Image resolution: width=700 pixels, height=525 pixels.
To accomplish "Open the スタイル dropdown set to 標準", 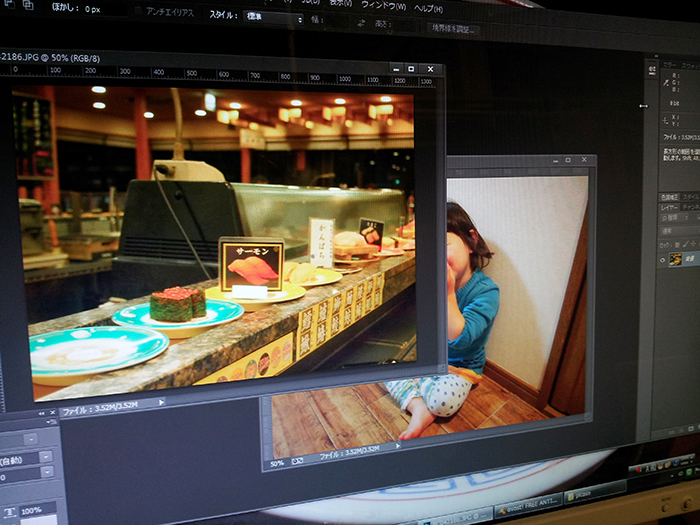I will click(x=274, y=18).
